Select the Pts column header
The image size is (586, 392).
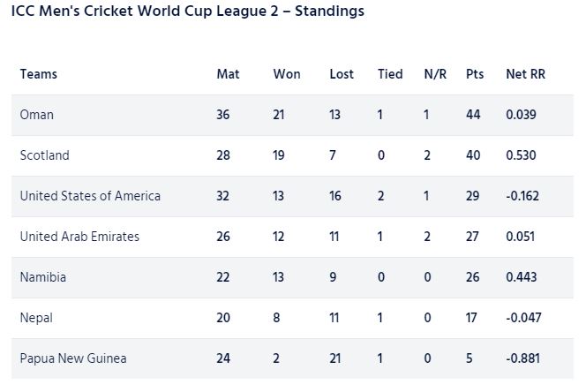(x=475, y=74)
